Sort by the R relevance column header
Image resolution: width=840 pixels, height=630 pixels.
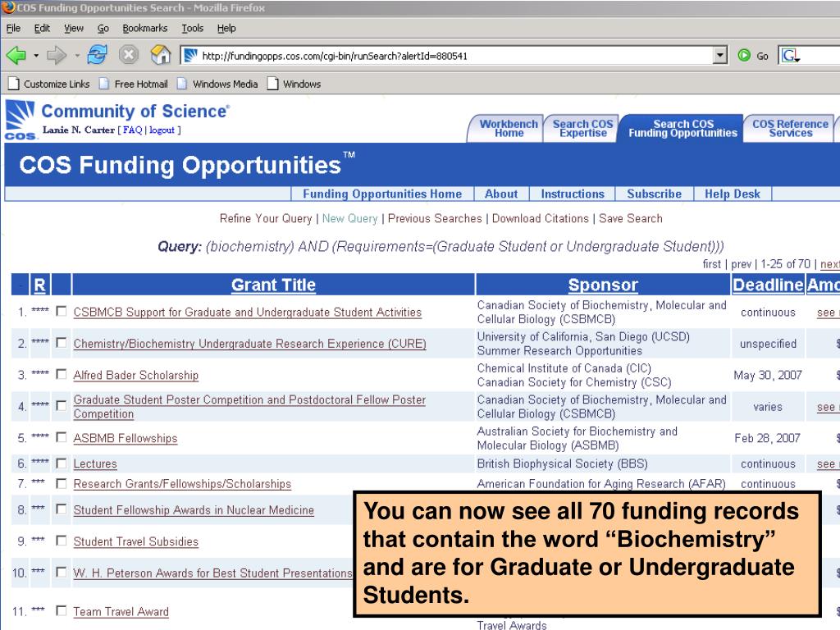[39, 285]
